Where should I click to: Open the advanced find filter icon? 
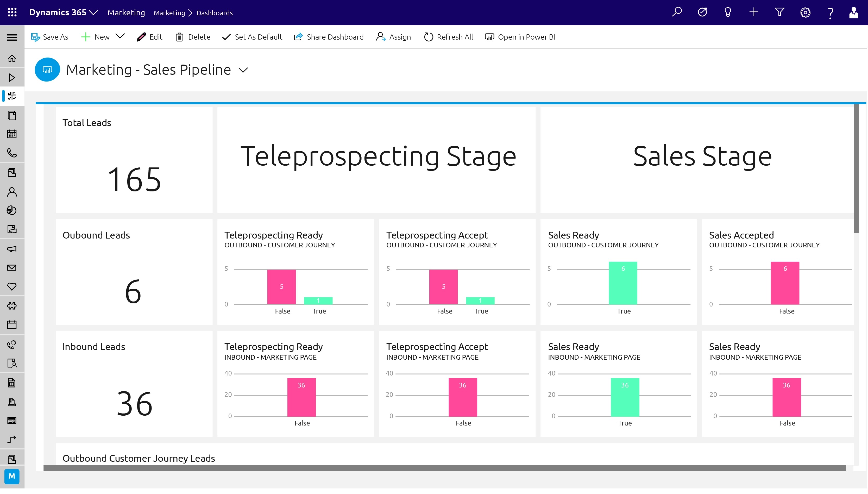pyautogui.click(x=779, y=12)
